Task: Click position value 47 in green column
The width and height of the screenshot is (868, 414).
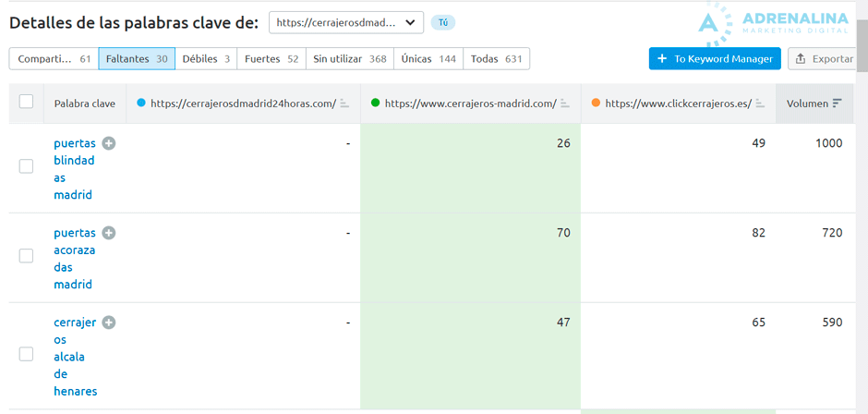Action: [x=563, y=323]
